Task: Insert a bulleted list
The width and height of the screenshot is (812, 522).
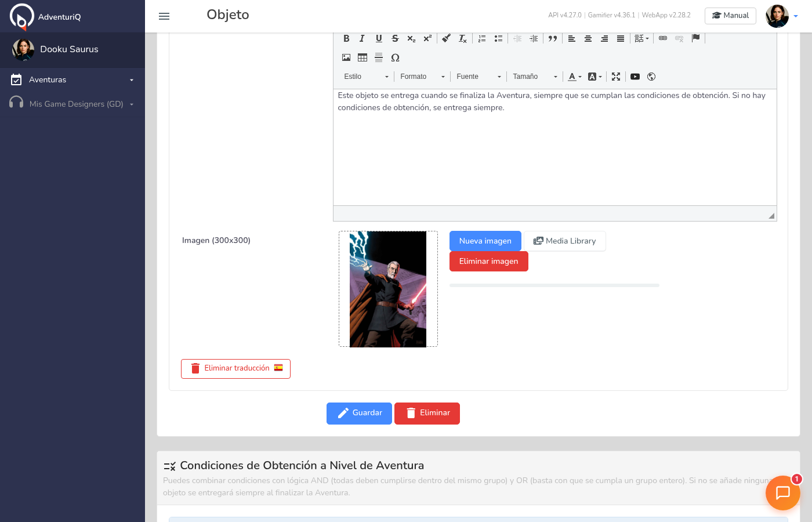Action: click(x=498, y=38)
